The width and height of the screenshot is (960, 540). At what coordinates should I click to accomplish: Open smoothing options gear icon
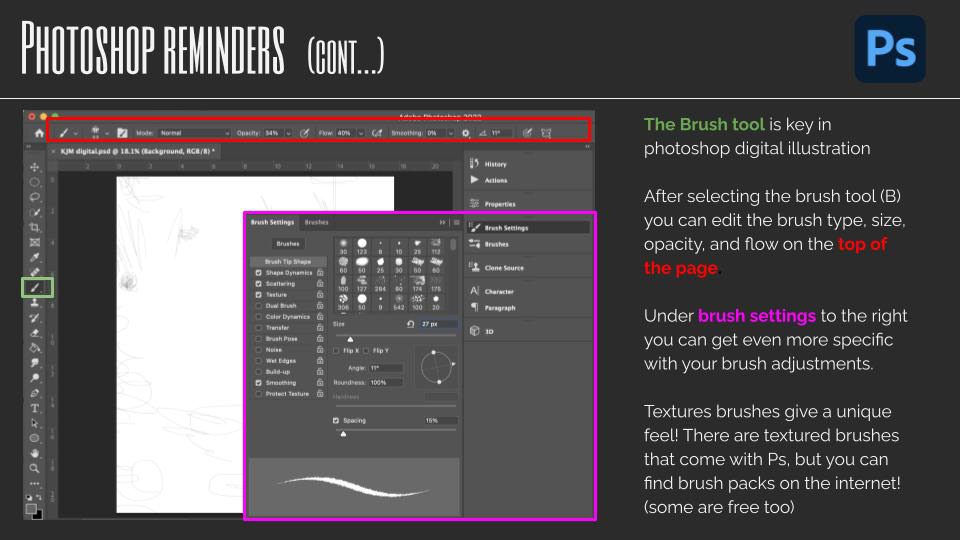coord(466,133)
